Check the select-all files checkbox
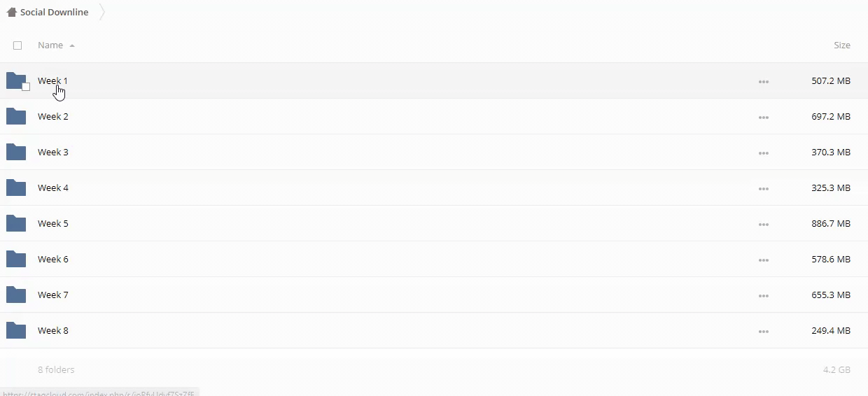 tap(17, 45)
